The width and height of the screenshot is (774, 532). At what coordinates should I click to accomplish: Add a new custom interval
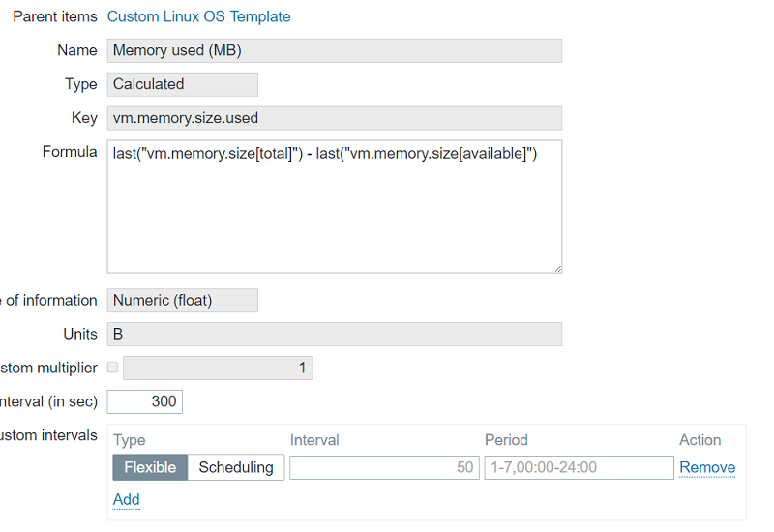click(x=126, y=499)
